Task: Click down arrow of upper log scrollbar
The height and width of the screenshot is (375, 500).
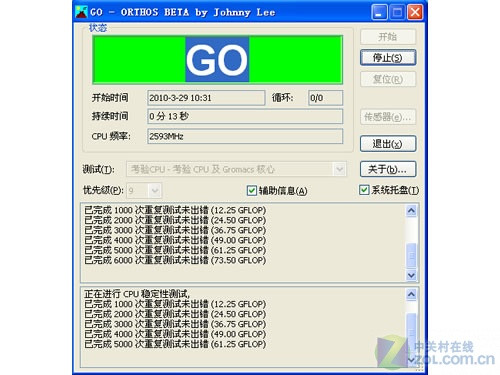Action: pyautogui.click(x=411, y=275)
